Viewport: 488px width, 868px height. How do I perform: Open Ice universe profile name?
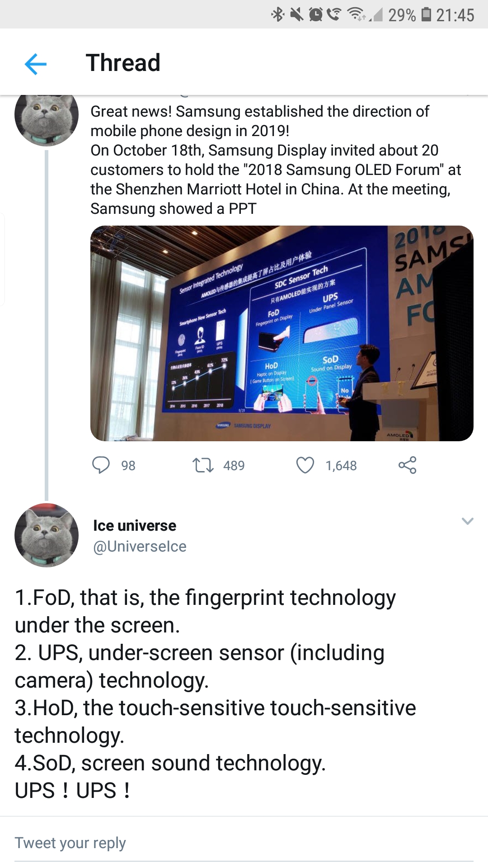[x=135, y=526]
